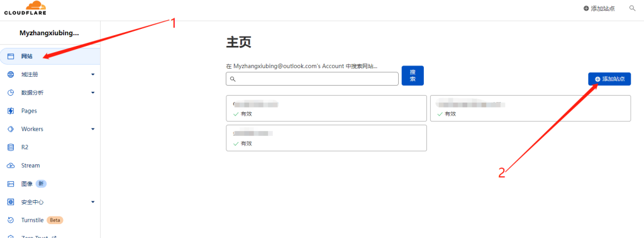
Task: Expand the 安全中心 submenu arrow
Action: [x=93, y=202]
